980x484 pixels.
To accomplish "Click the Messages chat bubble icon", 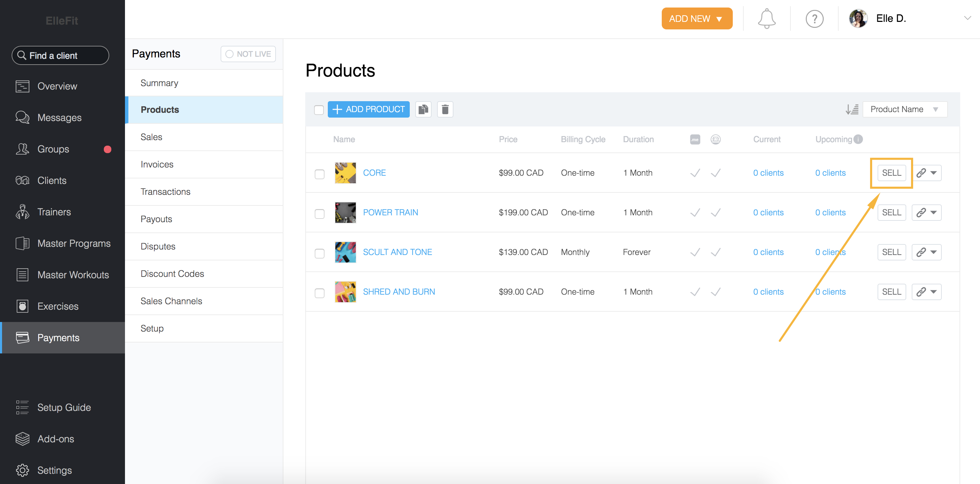I will [23, 117].
